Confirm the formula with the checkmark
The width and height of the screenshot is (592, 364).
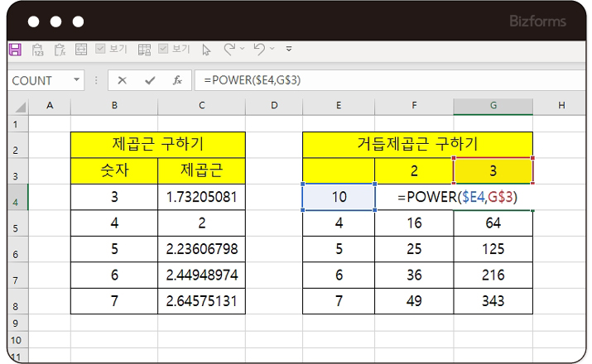click(x=150, y=80)
